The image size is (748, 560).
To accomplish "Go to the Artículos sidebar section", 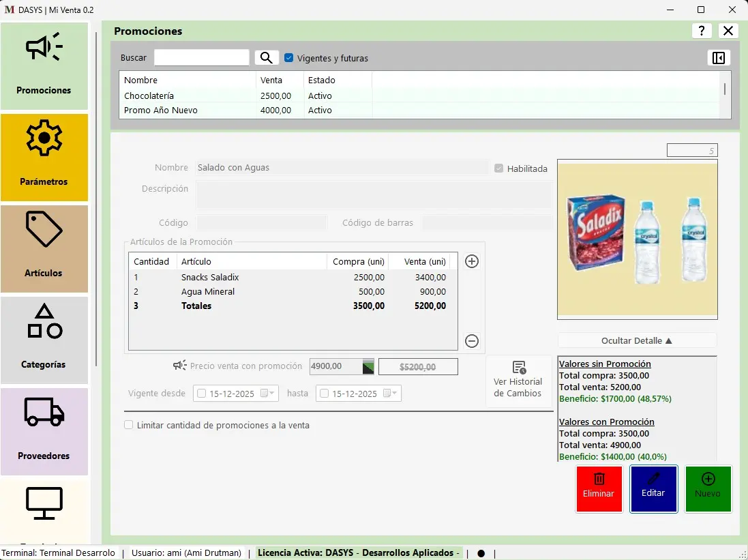I will (x=44, y=249).
